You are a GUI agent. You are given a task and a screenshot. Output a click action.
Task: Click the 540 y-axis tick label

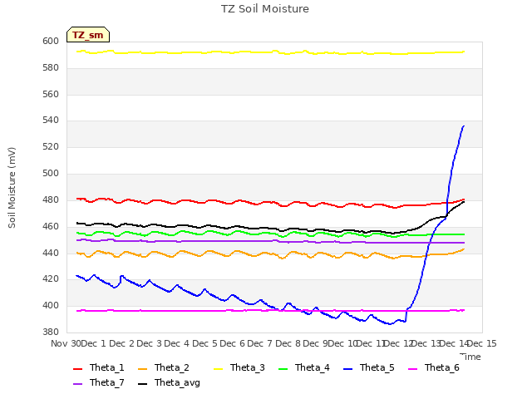click(x=51, y=120)
